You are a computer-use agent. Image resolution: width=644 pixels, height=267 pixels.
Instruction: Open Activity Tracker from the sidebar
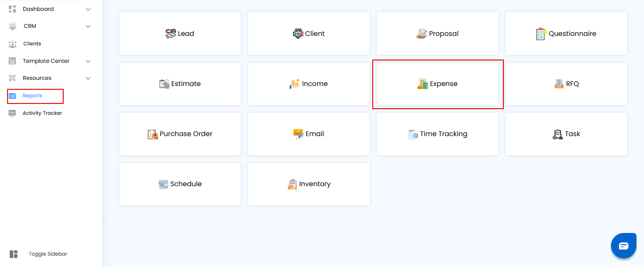click(42, 113)
